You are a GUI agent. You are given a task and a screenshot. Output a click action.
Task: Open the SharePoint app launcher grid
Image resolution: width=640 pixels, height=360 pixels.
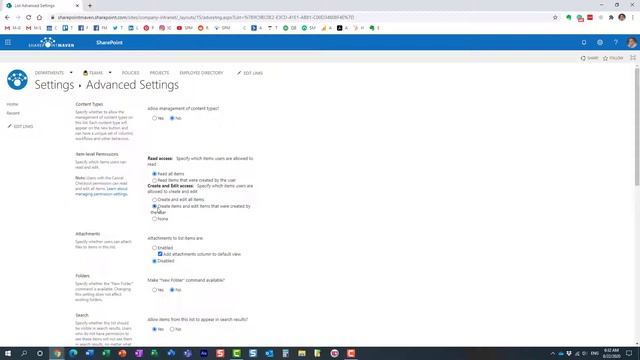(x=8, y=42)
